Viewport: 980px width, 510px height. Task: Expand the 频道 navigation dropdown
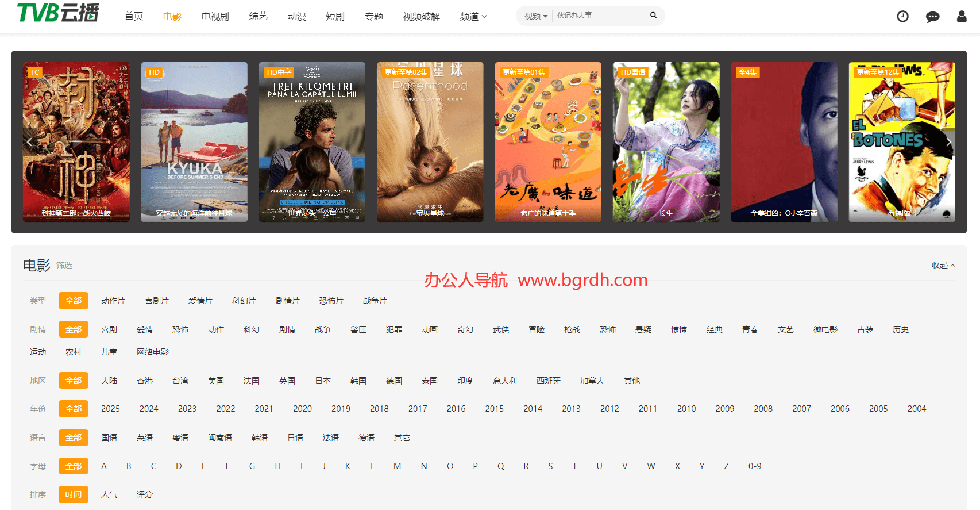pos(473,17)
